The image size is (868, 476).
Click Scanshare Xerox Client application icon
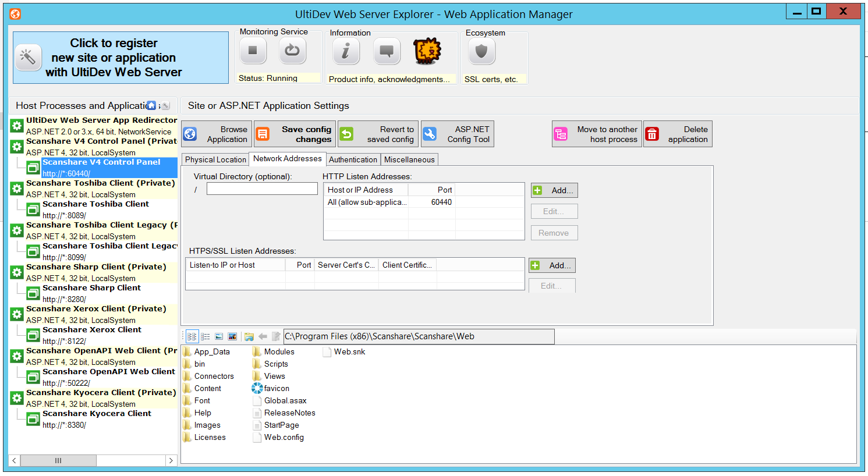click(33, 335)
